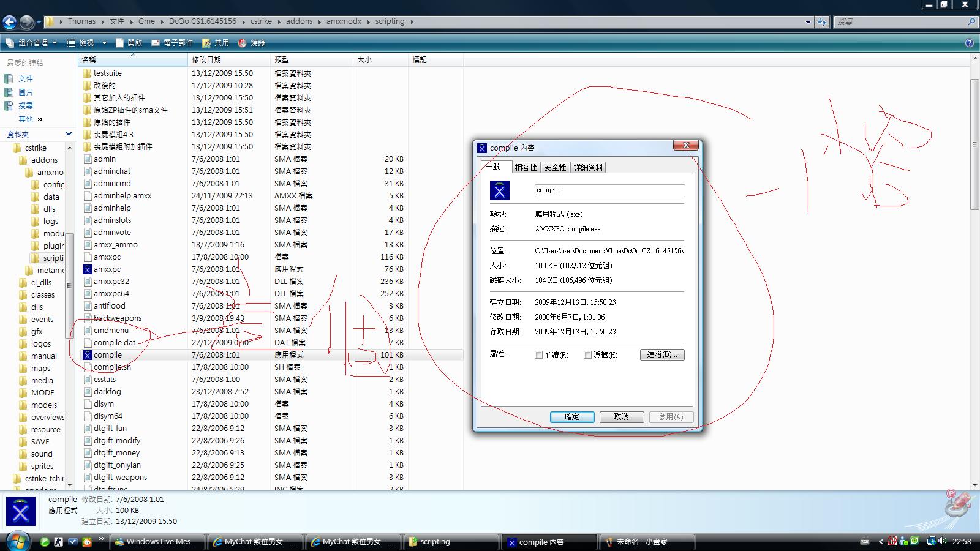Click the DcOo CS1.6145156 breadcrumb segment
The width and height of the screenshot is (980, 551).
(203, 21)
